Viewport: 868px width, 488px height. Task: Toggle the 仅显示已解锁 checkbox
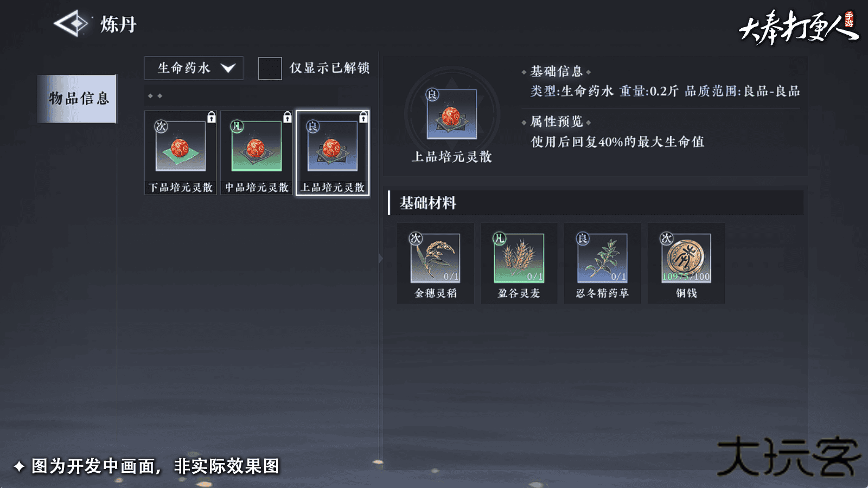click(x=270, y=68)
